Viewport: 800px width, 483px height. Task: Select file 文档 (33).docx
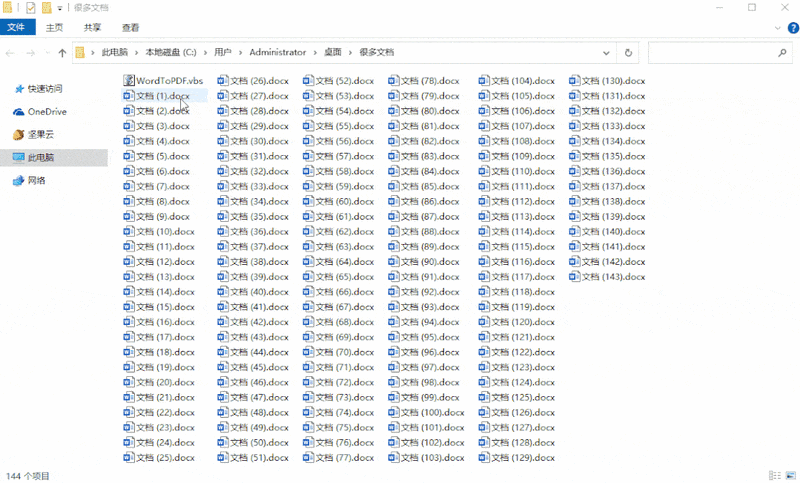(x=253, y=186)
